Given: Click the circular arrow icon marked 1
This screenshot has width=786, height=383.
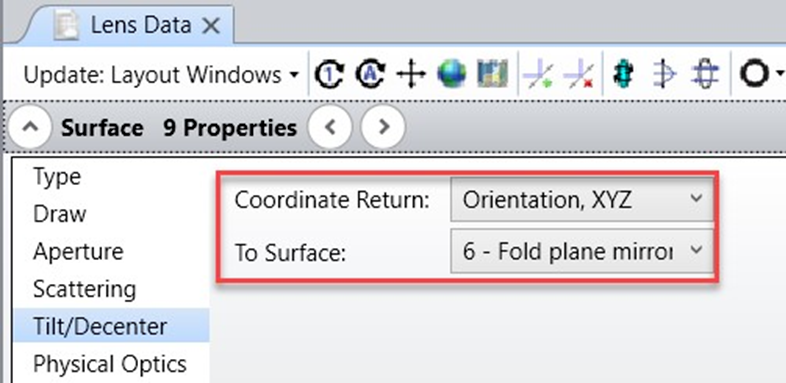Looking at the screenshot, I should tap(329, 75).
